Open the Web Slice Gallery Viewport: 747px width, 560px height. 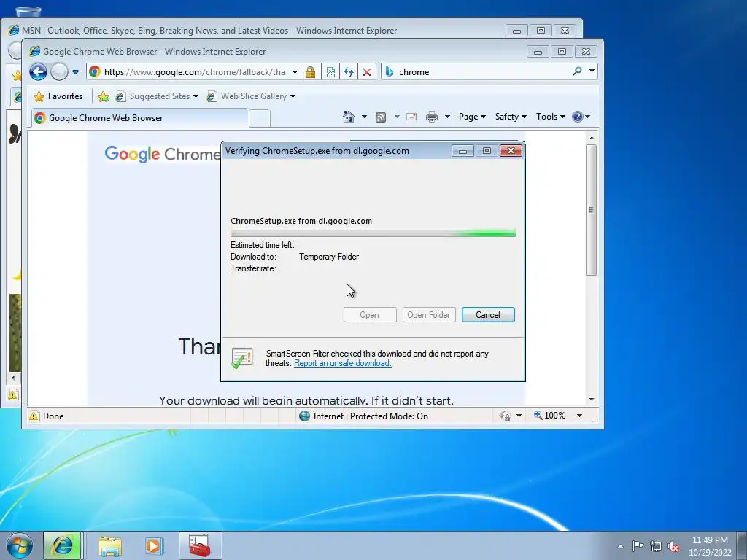(247, 96)
